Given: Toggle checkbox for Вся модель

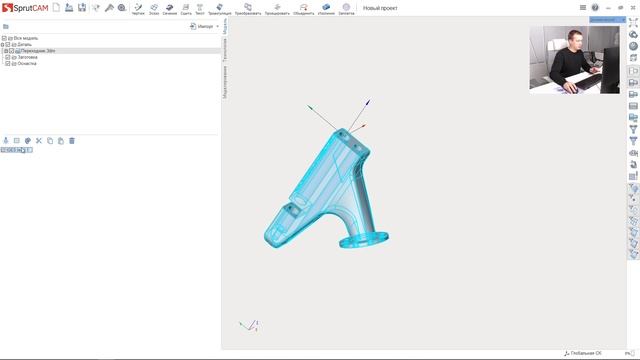Looking at the screenshot, I should coord(4,38).
